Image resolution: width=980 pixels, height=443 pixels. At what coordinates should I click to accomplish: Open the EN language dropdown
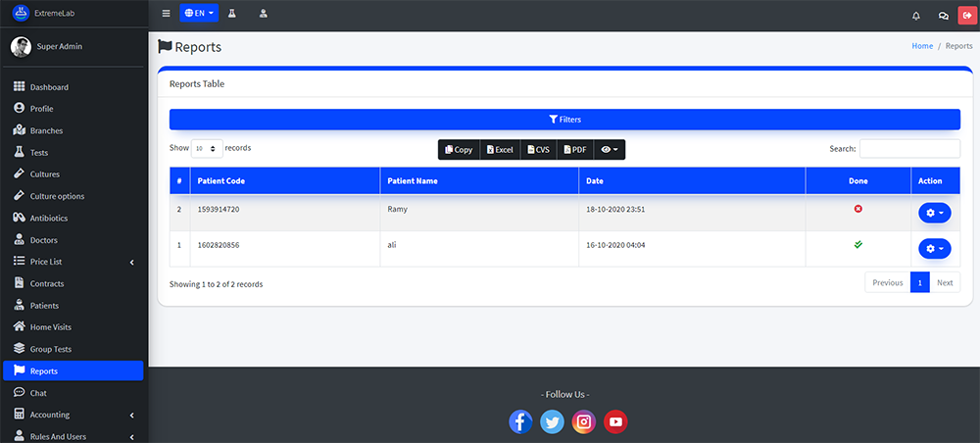[199, 15]
